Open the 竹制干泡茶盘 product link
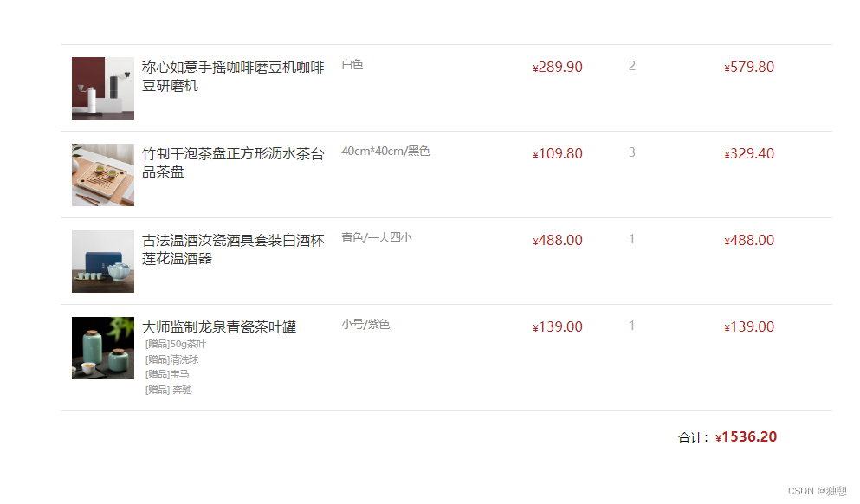This screenshot has height=504, width=860. pyautogui.click(x=232, y=163)
